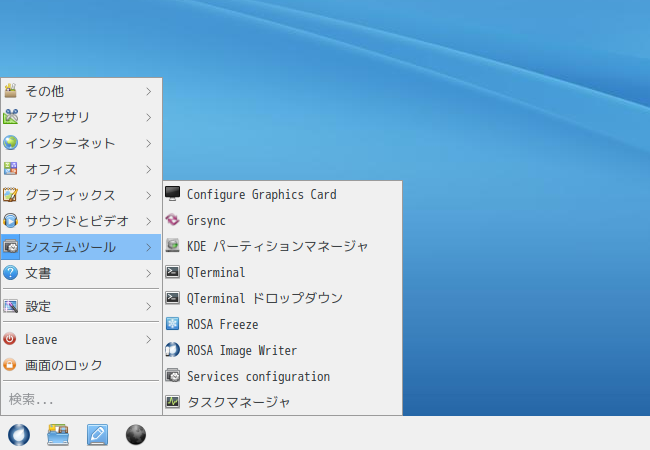Expand the サウンドとビデオ submenu arrow
Image resolution: width=650 pixels, height=450 pixels.
click(x=149, y=222)
